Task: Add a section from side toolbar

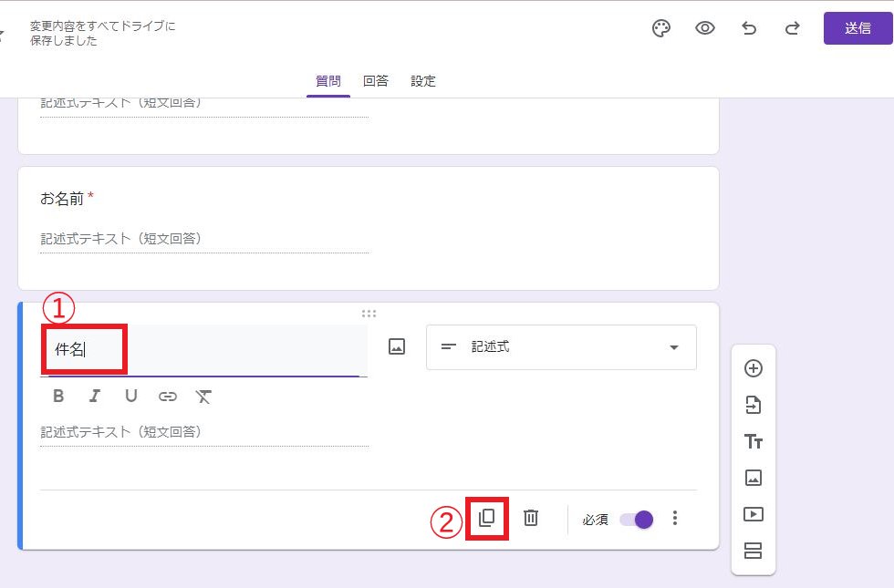Action: (x=754, y=551)
